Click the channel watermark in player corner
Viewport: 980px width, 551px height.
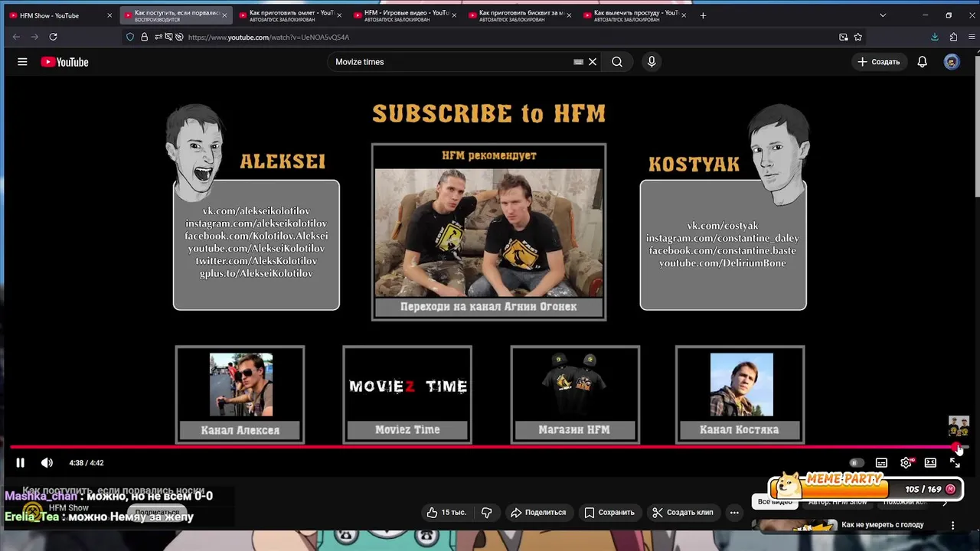click(x=959, y=426)
